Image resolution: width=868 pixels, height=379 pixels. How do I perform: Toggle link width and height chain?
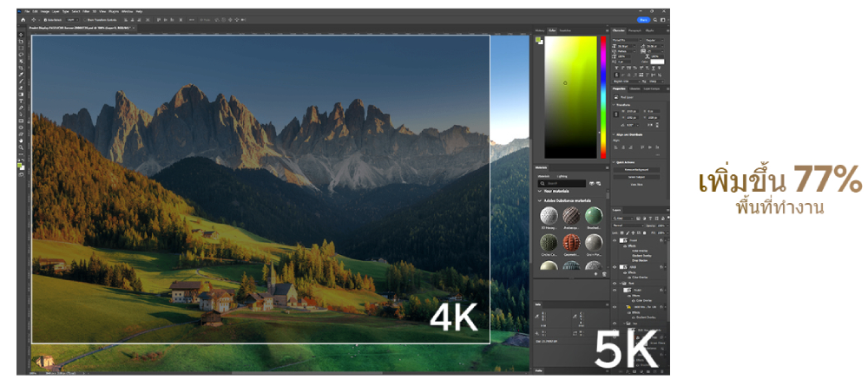click(615, 114)
